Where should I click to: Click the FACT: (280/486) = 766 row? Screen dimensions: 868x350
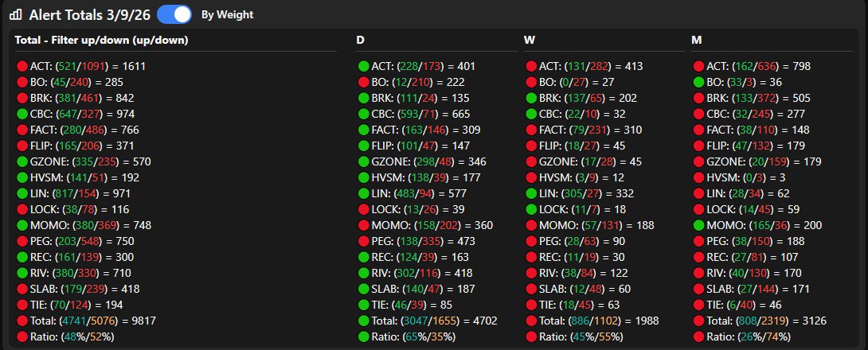pos(78,130)
